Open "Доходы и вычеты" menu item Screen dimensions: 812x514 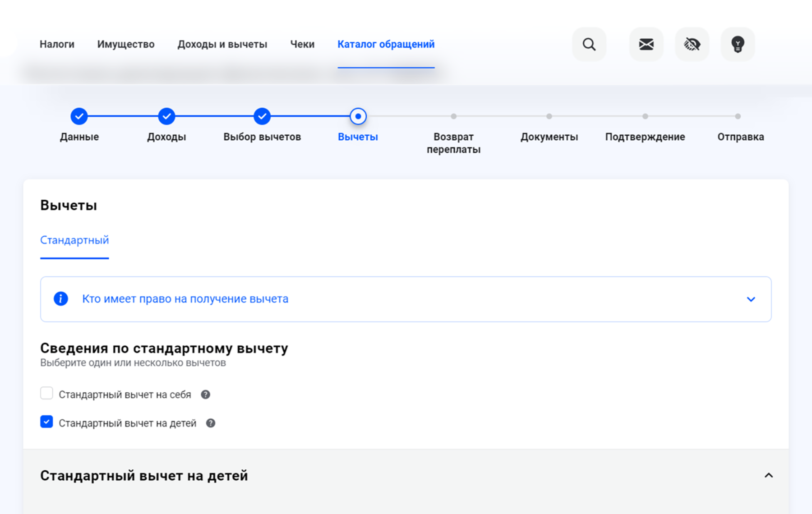[222, 44]
